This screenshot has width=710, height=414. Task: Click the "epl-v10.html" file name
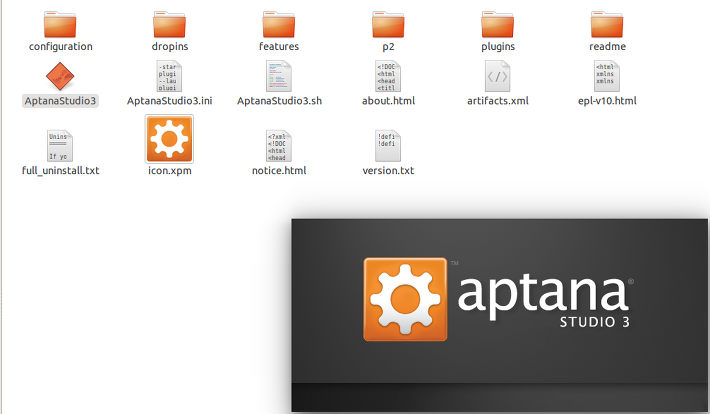click(608, 101)
